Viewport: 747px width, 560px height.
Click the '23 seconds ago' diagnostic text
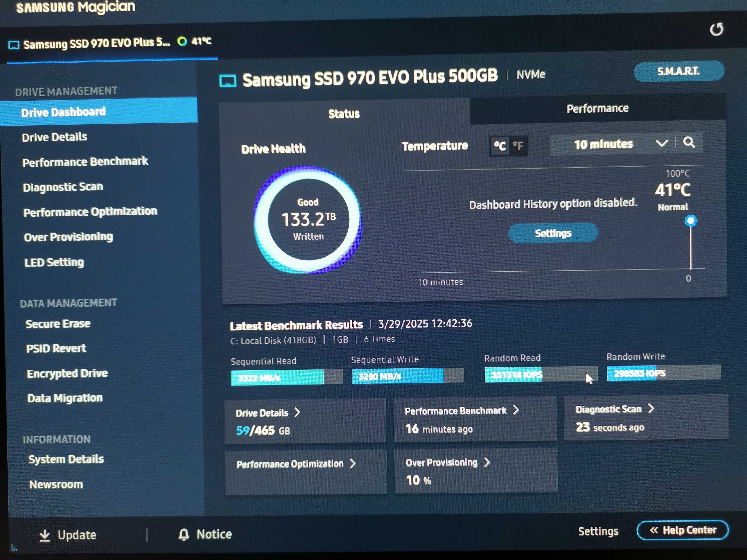610,427
